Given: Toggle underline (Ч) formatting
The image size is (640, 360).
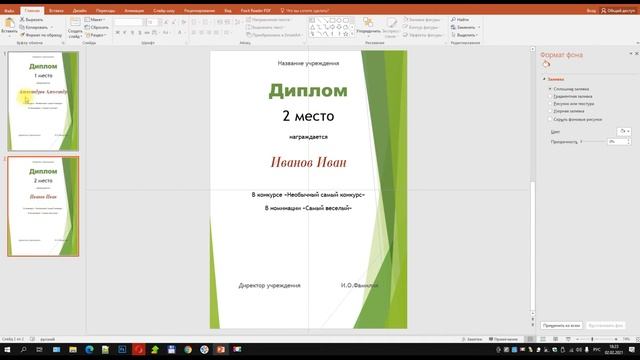Looking at the screenshot, I should [132, 32].
